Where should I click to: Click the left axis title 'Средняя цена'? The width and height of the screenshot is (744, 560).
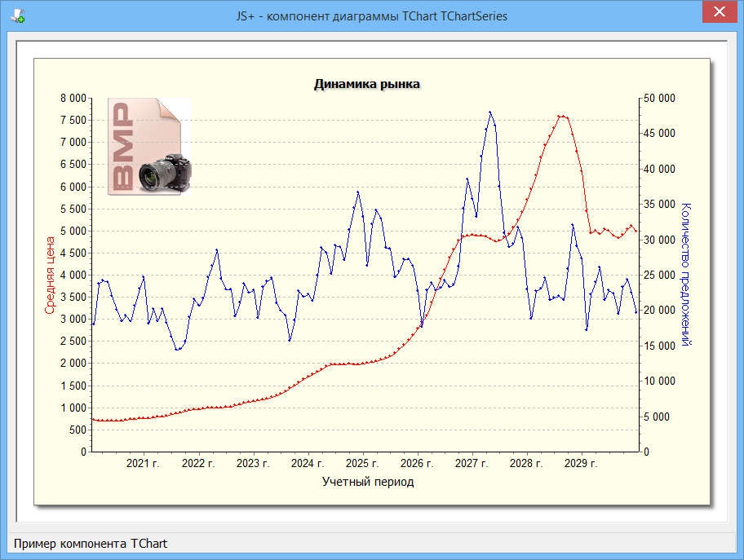pyautogui.click(x=50, y=276)
